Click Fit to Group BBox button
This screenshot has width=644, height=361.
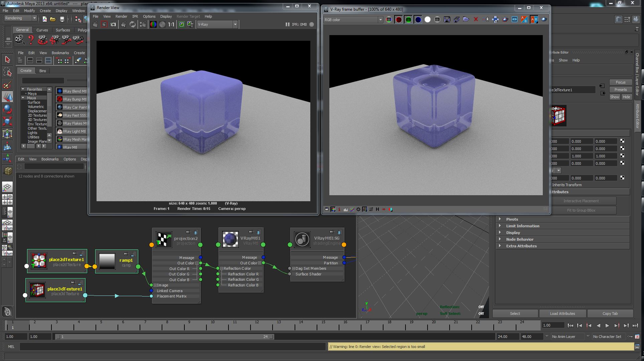coord(581,210)
